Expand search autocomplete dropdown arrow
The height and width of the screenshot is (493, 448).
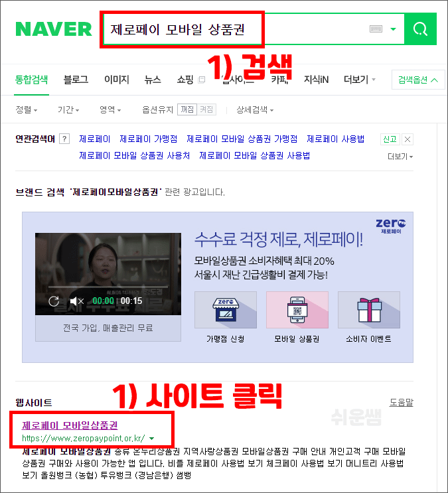click(x=393, y=29)
